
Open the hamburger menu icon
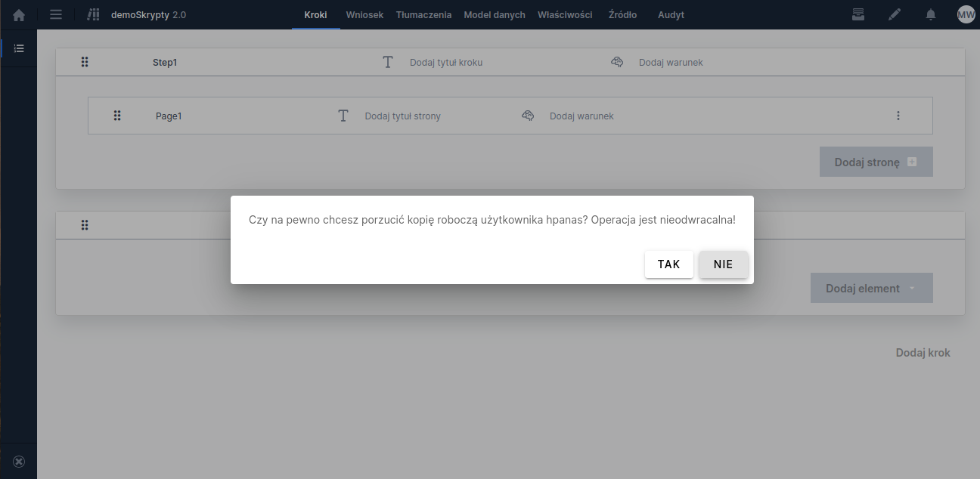tap(56, 14)
